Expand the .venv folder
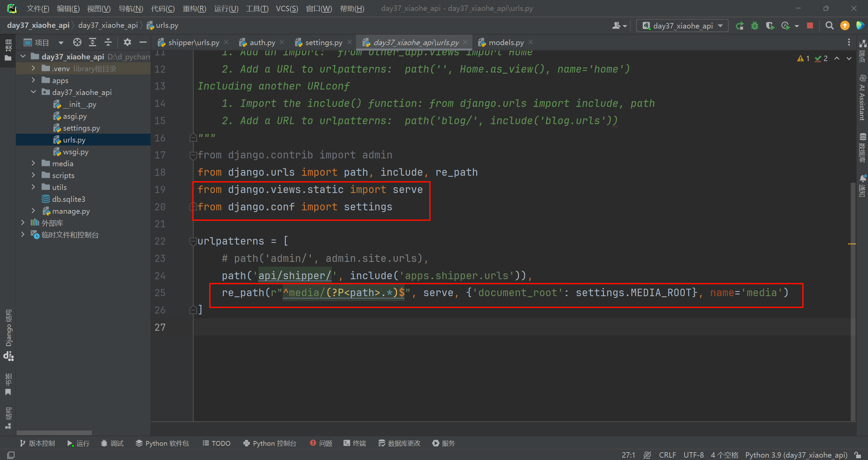The height and width of the screenshot is (460, 868). [x=33, y=68]
